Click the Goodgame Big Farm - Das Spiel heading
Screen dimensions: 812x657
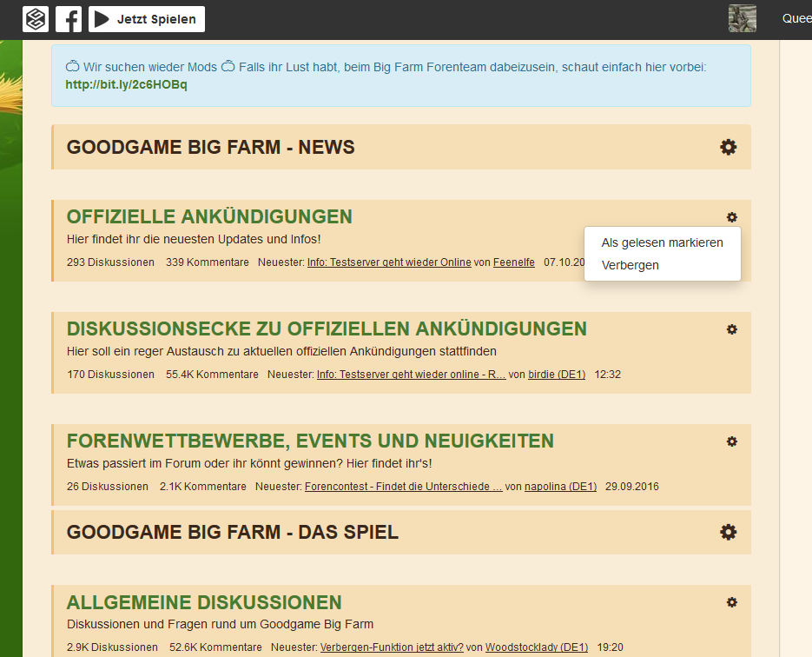coord(233,532)
